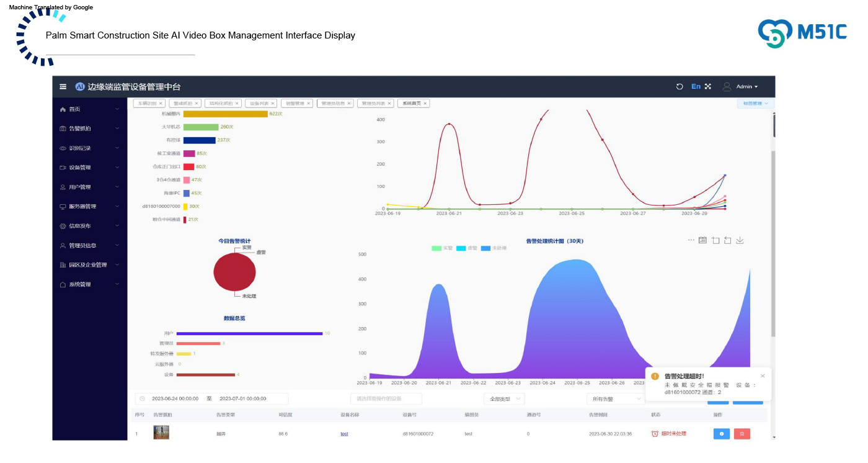Click the 标签管理 button
Screen dimensions: 868x463
755,104
